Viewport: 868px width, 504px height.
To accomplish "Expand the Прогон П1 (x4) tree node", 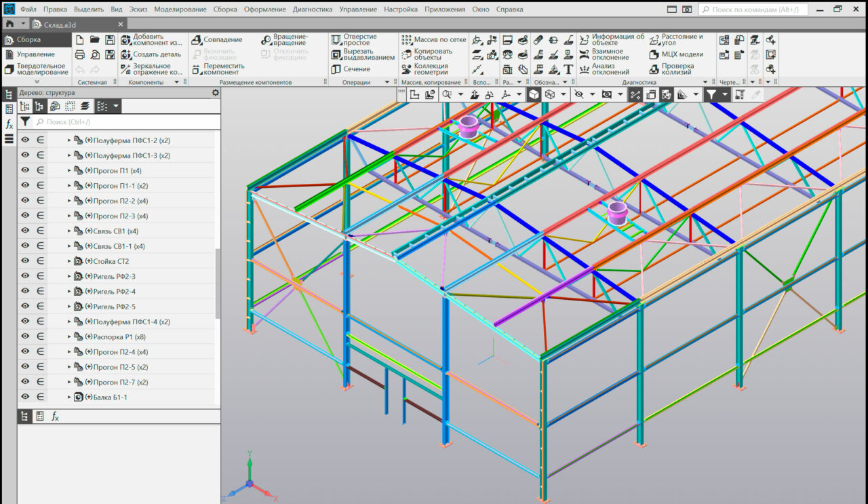I will tap(68, 171).
